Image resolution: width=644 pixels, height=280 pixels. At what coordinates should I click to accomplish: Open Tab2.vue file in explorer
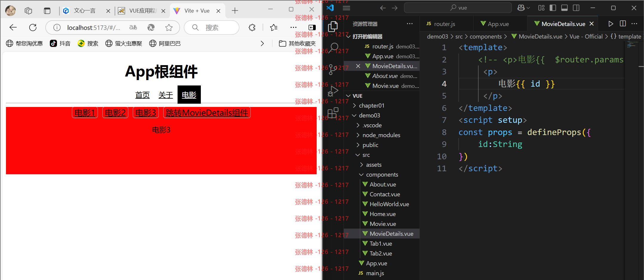[381, 253]
